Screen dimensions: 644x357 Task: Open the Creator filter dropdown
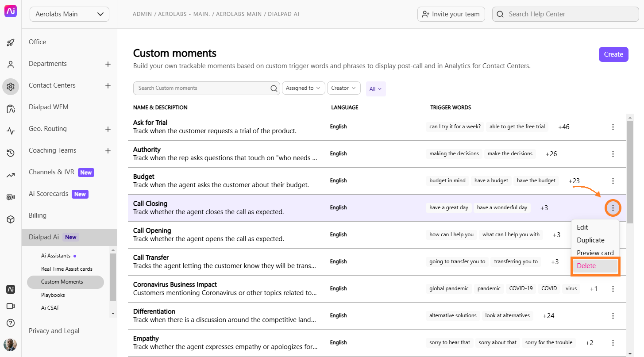click(x=344, y=88)
